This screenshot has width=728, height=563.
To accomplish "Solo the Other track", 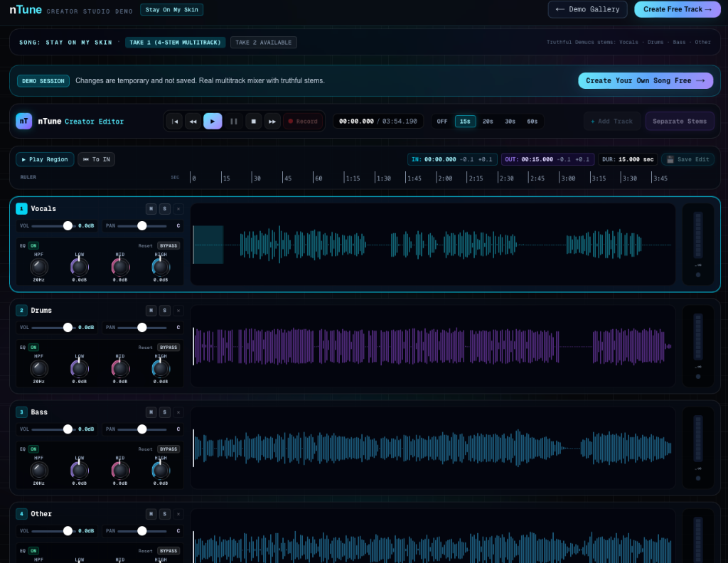I will [x=165, y=514].
